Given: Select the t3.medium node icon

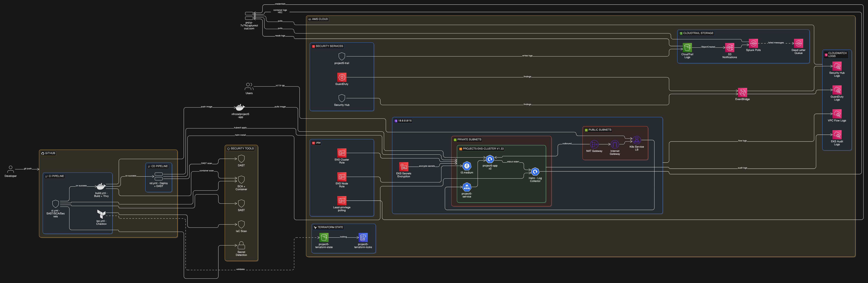Looking at the screenshot, I should click(x=467, y=166).
